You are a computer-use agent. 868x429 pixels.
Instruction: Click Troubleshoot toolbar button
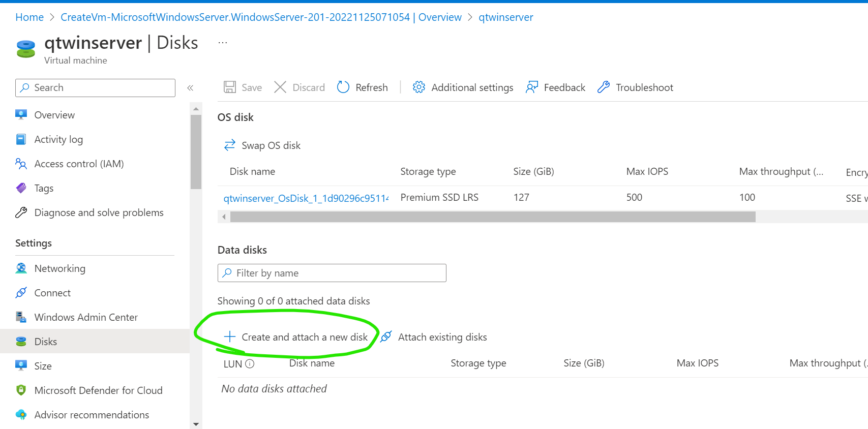[635, 87]
